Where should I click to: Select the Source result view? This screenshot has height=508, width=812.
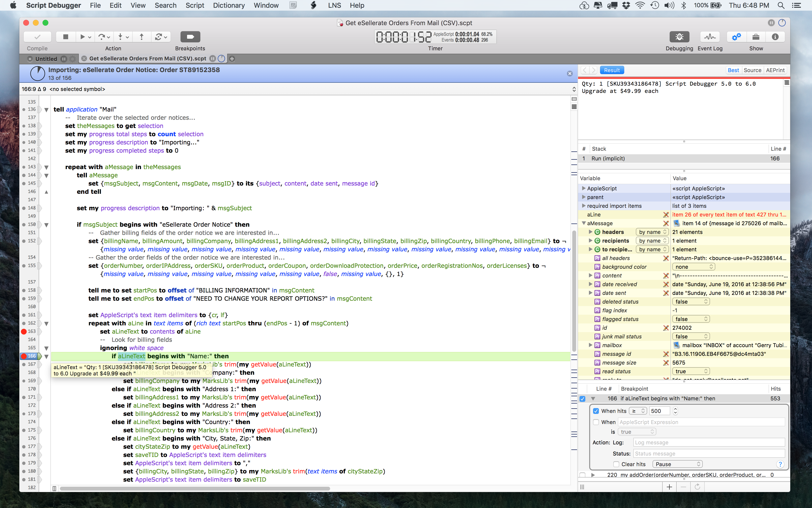click(752, 70)
